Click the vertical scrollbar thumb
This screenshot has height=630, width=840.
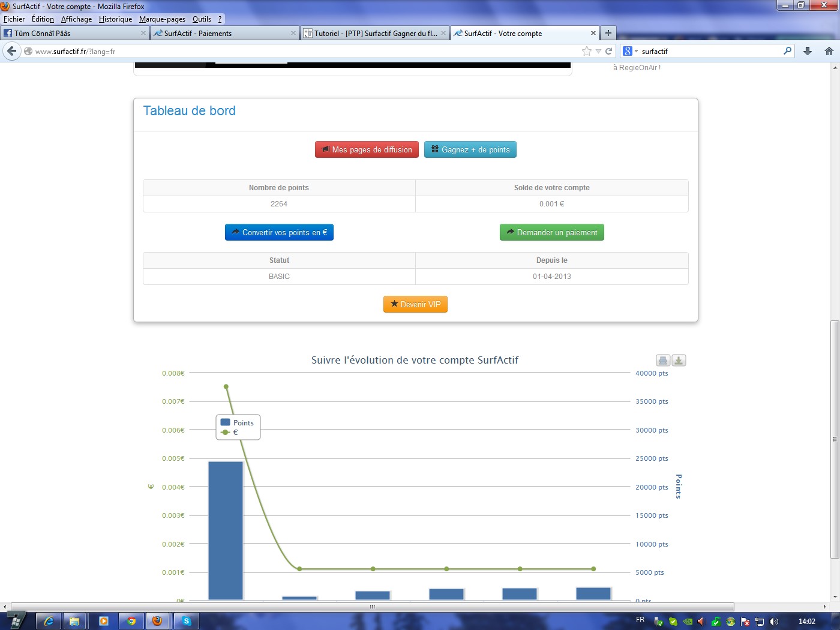[835, 439]
